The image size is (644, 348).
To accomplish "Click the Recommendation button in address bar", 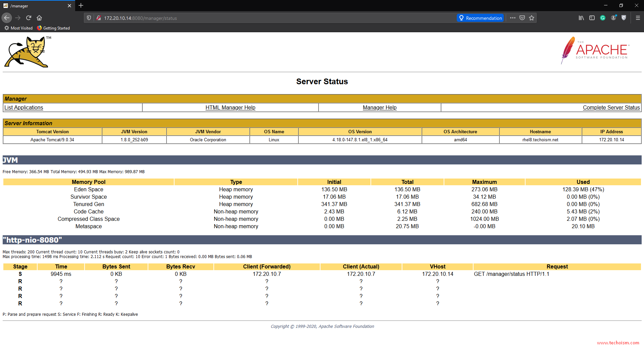I will click(480, 18).
